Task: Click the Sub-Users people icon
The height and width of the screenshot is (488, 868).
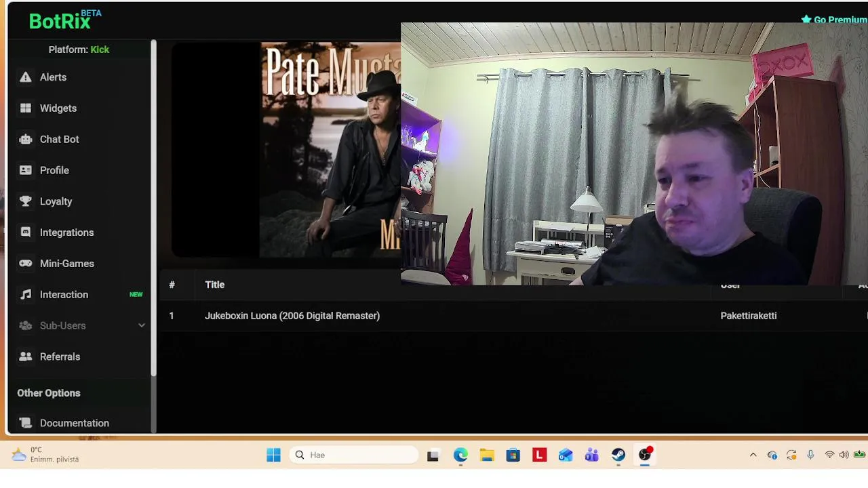Action: pyautogui.click(x=26, y=326)
